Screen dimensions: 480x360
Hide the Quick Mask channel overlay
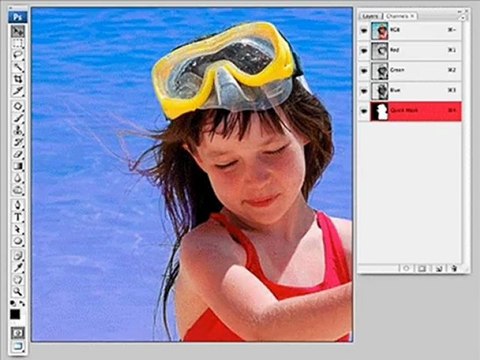[364, 111]
